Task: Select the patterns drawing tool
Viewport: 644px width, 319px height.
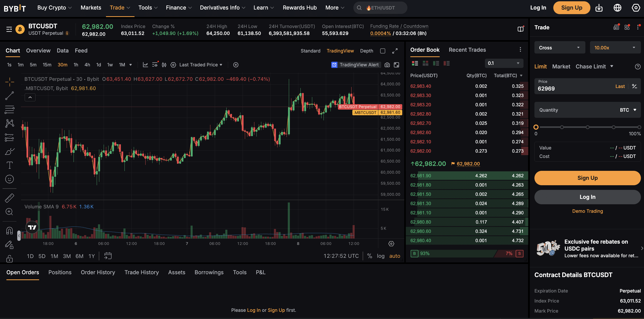Action: click(x=10, y=123)
